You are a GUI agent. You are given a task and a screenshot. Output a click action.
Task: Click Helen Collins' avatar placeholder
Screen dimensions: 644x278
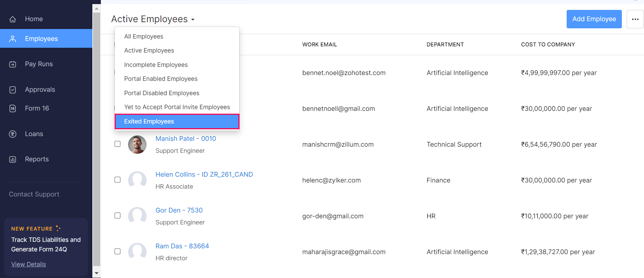pos(137,180)
